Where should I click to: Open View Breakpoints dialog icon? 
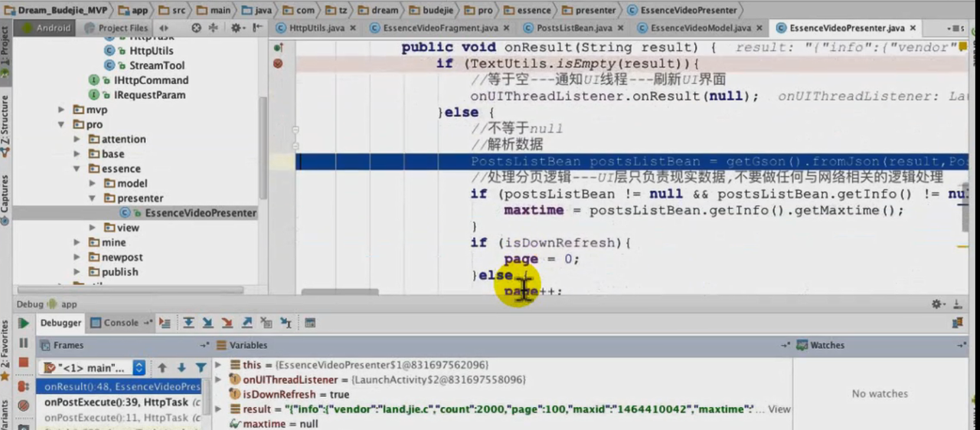[x=24, y=386]
